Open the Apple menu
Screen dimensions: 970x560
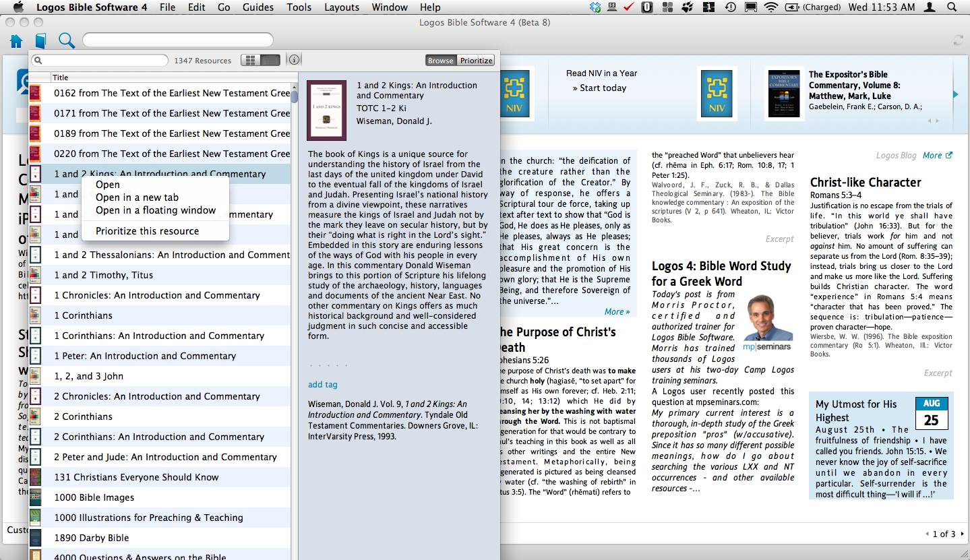click(x=18, y=7)
